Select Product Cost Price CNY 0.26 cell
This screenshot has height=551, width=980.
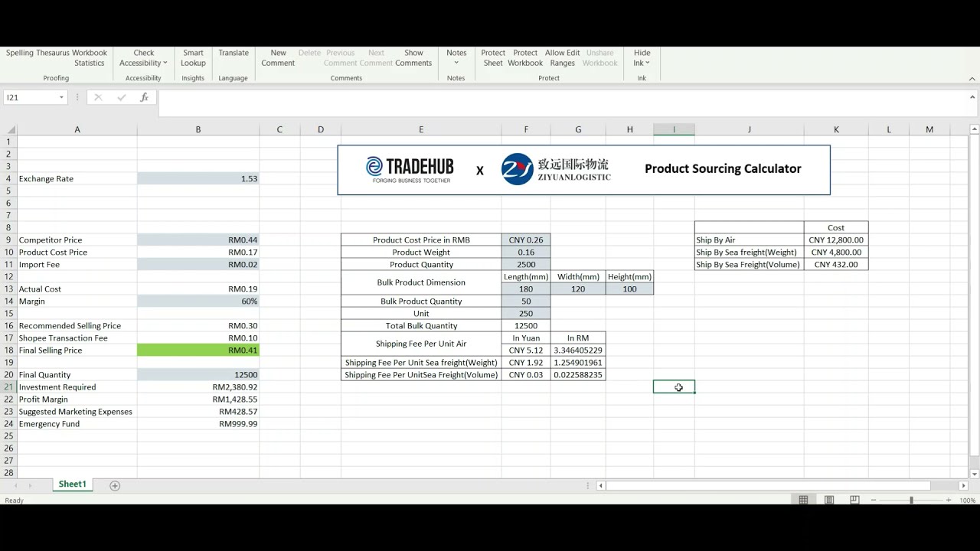click(526, 240)
